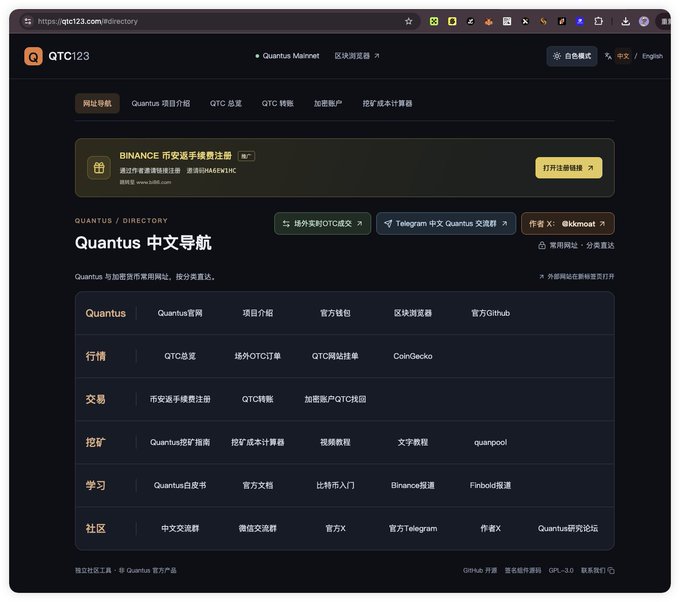The height and width of the screenshot is (602, 680).
Task: Open 官方文档 link
Action: click(x=258, y=485)
